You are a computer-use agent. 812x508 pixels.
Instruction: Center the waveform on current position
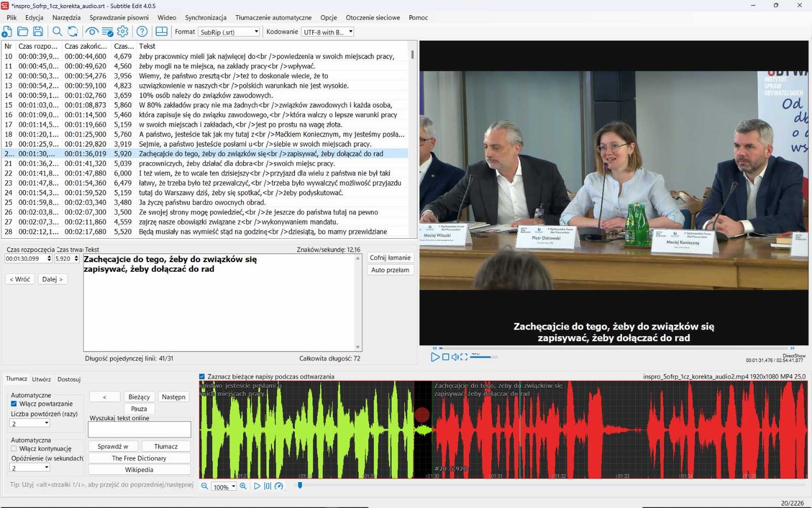point(267,486)
